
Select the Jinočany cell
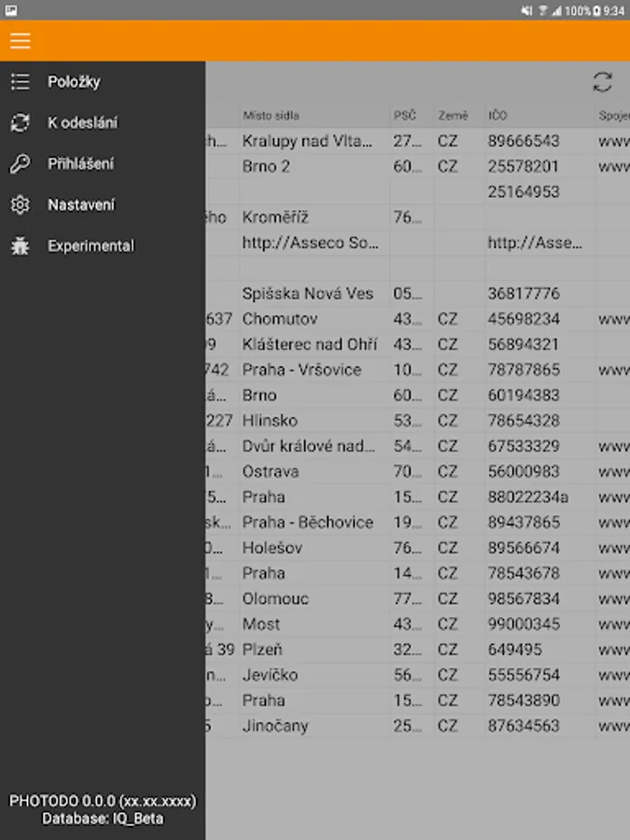pos(315,726)
